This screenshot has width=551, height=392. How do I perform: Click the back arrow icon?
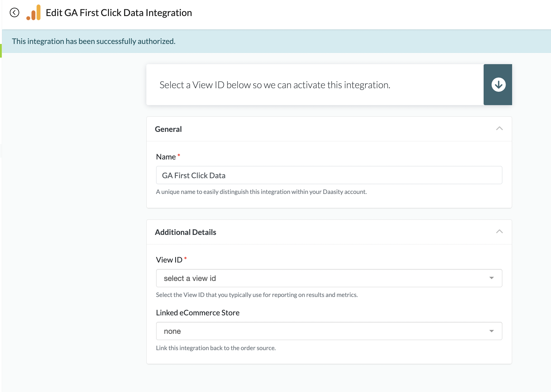point(14,12)
